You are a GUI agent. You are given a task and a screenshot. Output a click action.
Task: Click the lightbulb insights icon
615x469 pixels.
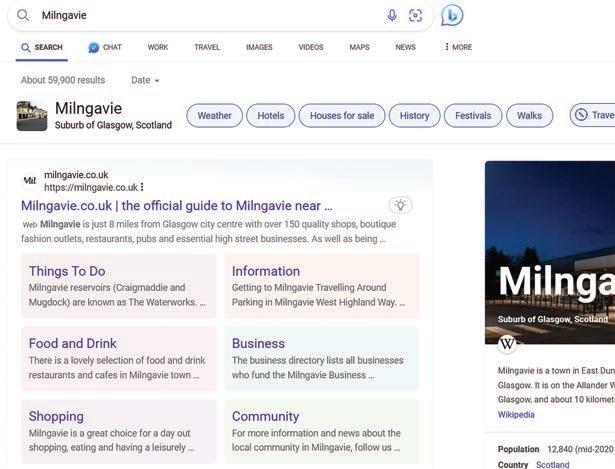[400, 205]
